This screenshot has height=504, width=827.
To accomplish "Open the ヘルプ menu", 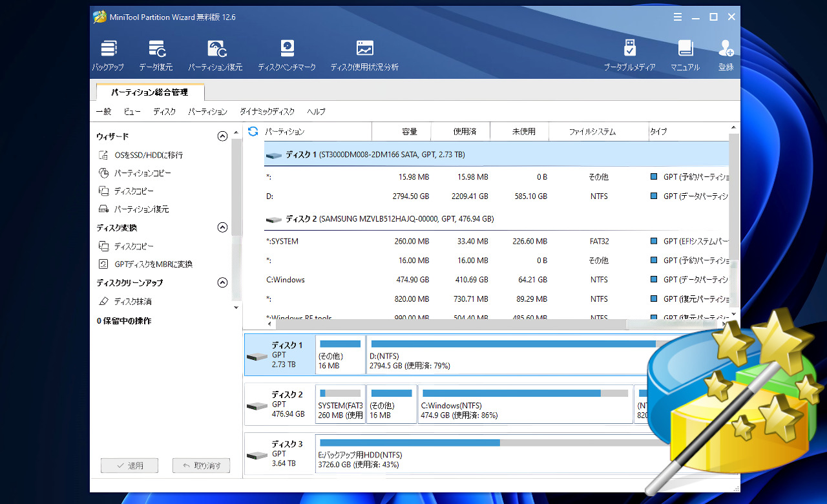I will [316, 112].
